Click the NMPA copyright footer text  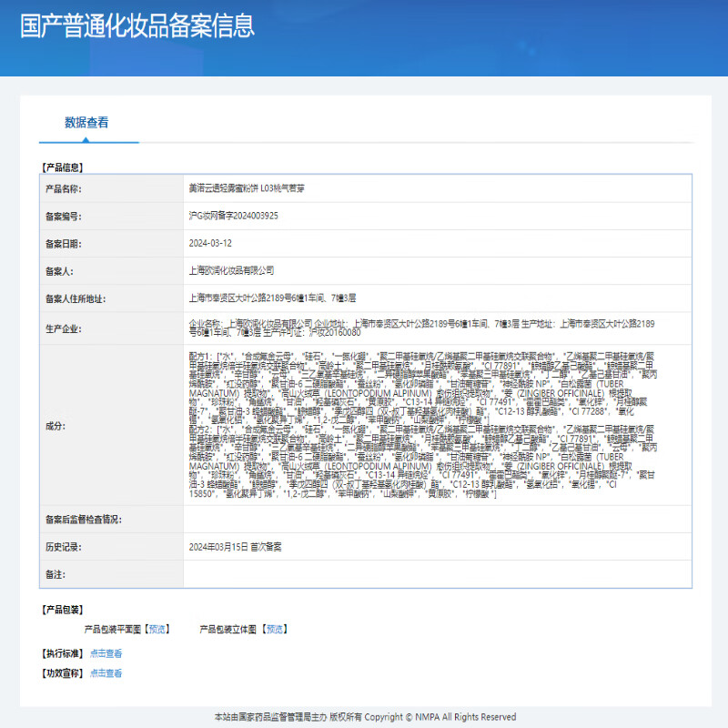366,717
